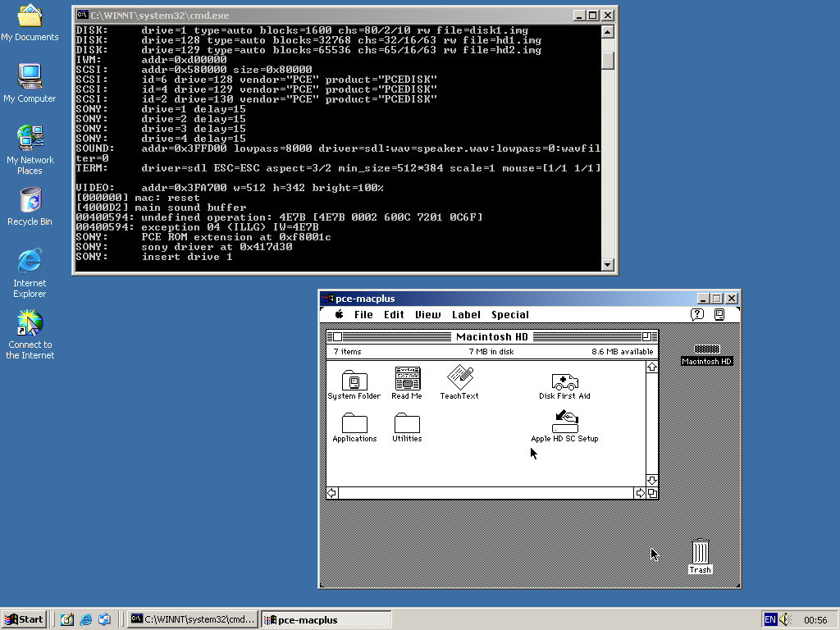Open cmd.exe window system menu icon
This screenshot has height=630, width=840.
[82, 15]
